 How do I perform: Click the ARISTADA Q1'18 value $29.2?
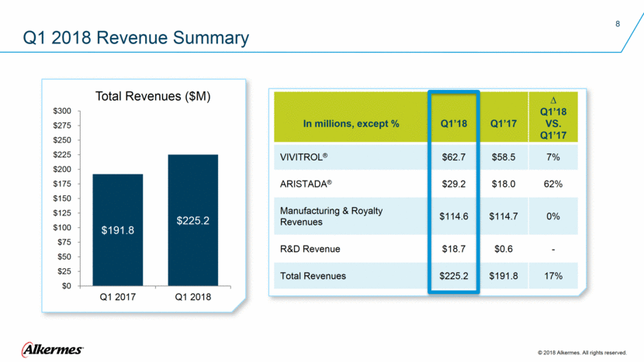[x=454, y=184]
